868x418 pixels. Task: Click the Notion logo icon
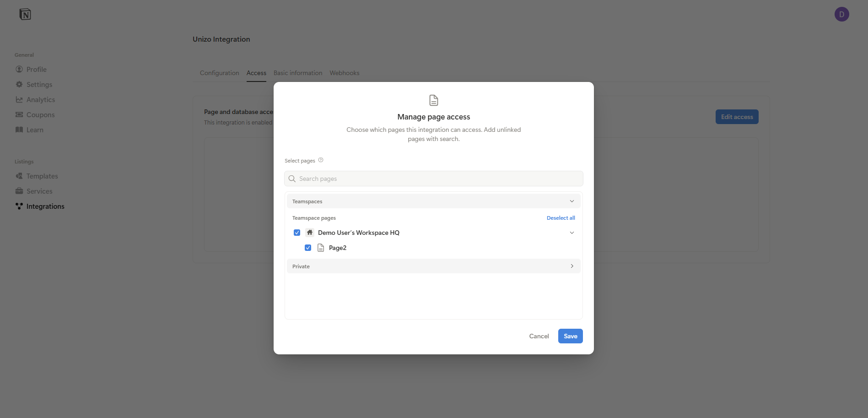click(x=26, y=14)
